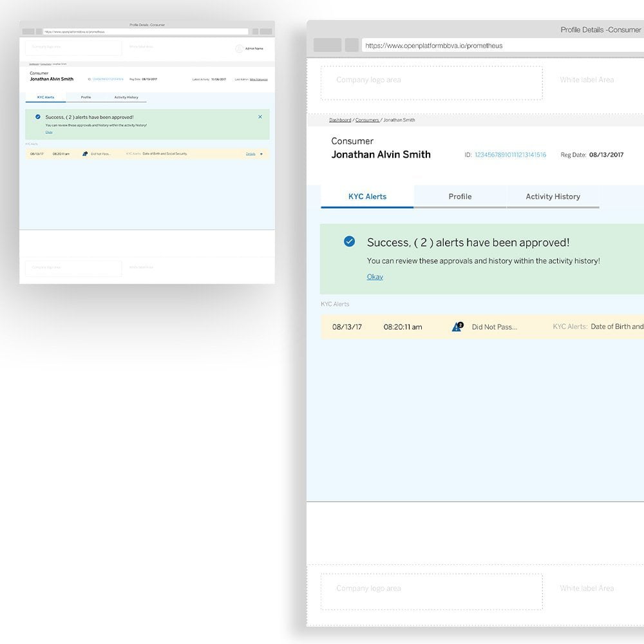Click the warning alert icon in small window
Viewport: 644px width, 644px height.
coord(85,154)
